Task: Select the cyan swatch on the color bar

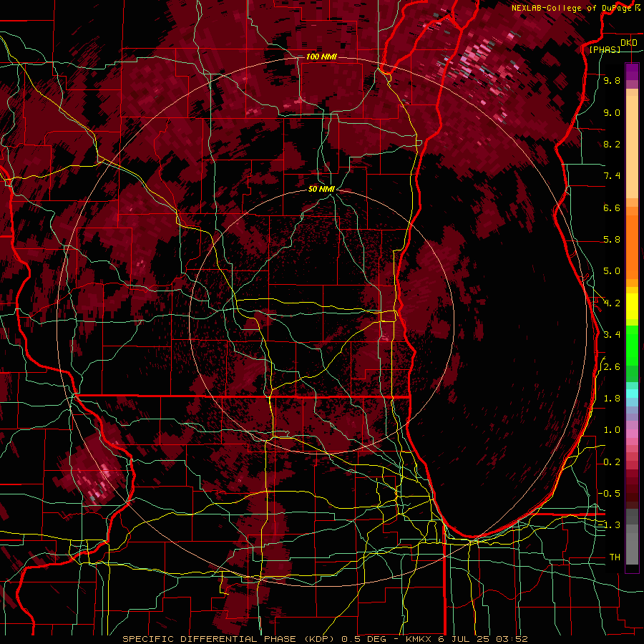Action: [632, 394]
